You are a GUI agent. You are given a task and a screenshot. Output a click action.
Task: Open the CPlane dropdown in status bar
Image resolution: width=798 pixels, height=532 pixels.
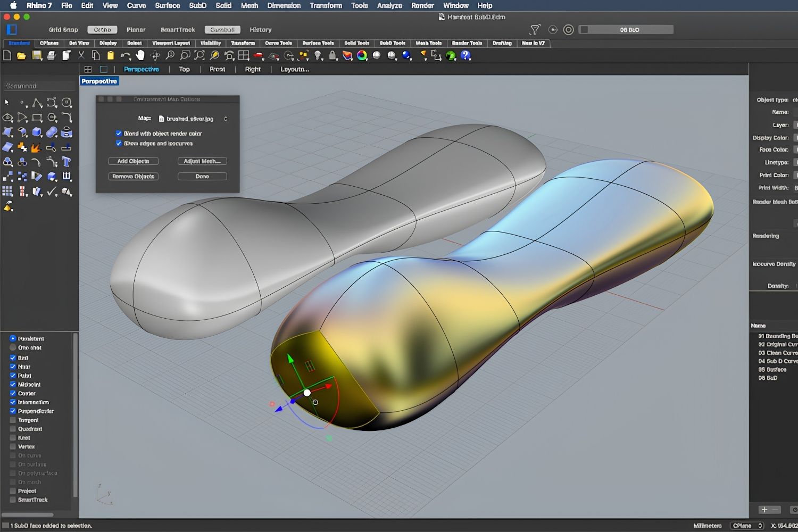point(747,526)
